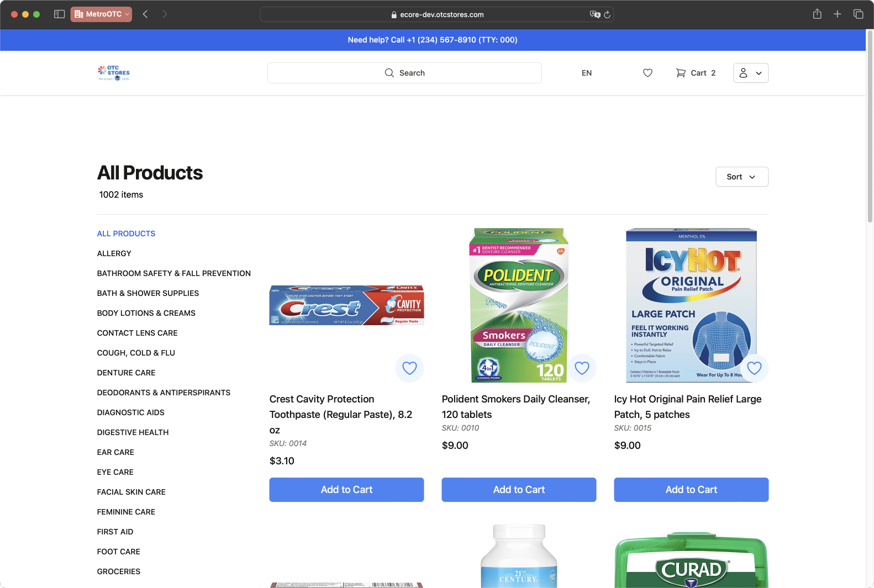Open the First Aid category
The height and width of the screenshot is (588, 874).
pos(115,532)
